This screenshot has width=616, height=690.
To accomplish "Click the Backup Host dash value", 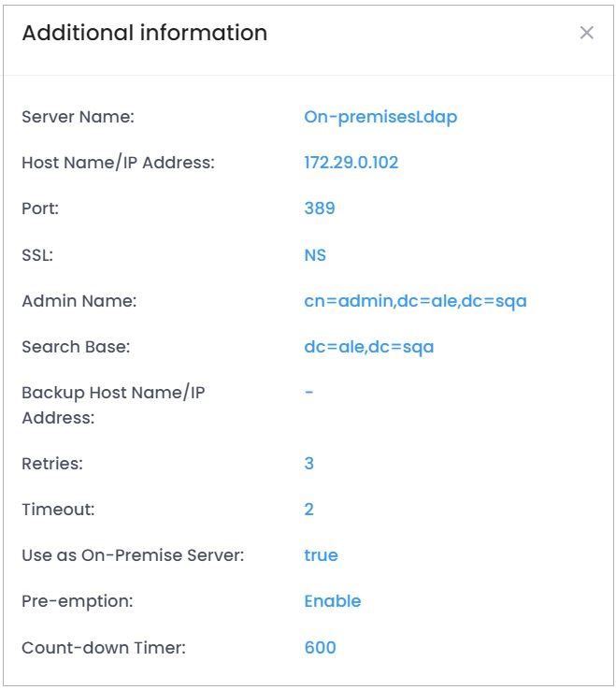I will click(309, 393).
